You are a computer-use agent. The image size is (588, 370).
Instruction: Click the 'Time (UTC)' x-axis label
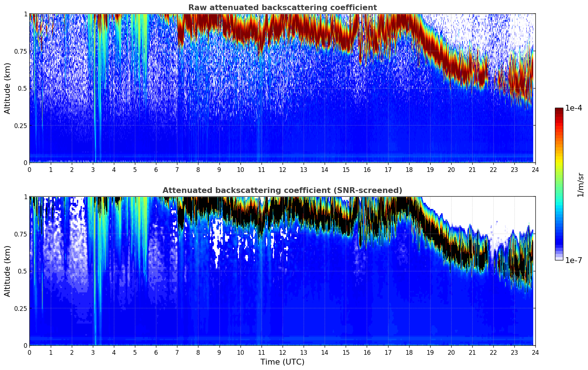[x=282, y=362]
